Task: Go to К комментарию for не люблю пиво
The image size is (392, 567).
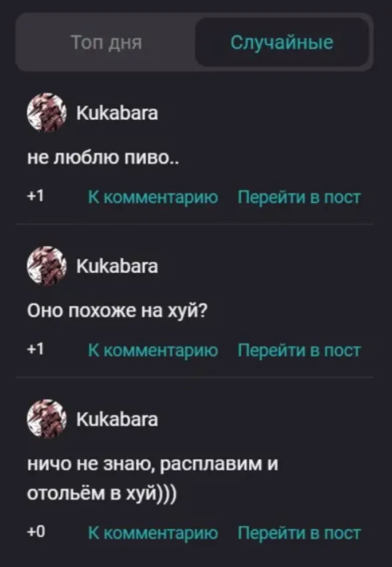Action: point(153,197)
